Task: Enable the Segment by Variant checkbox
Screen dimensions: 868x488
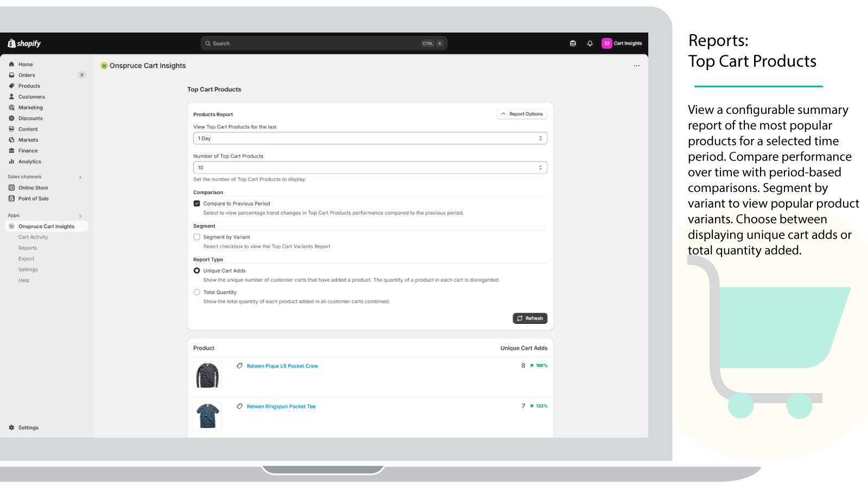Action: point(197,237)
